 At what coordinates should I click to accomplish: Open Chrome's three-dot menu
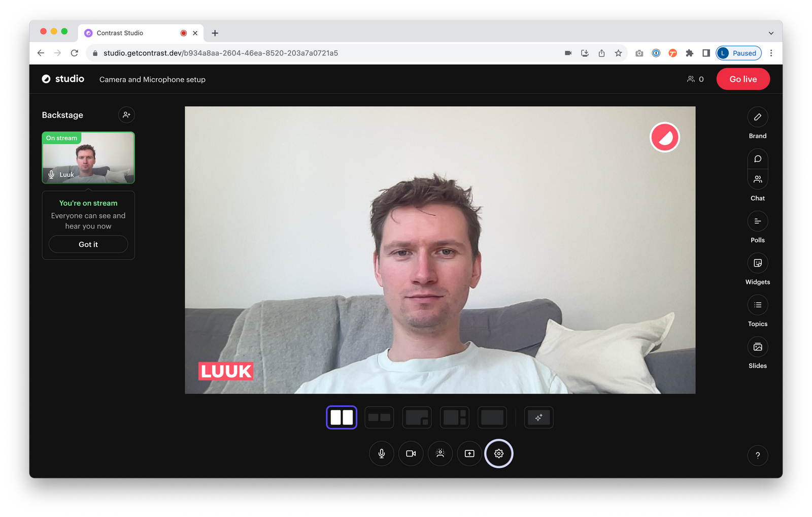pos(771,53)
